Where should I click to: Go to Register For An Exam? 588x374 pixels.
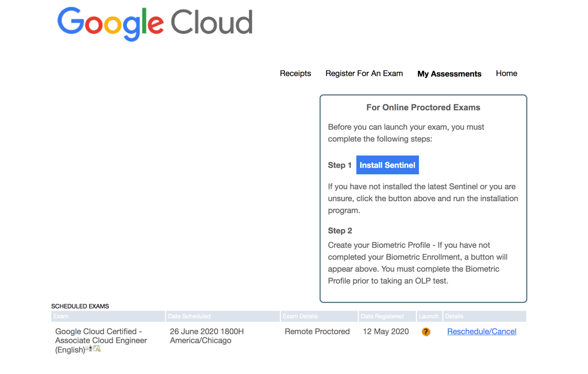(364, 74)
